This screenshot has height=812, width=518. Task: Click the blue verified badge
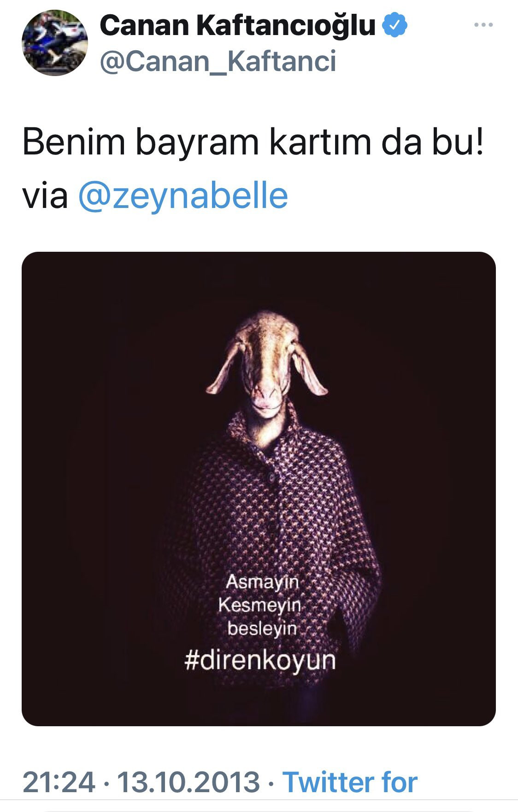pos(395,25)
